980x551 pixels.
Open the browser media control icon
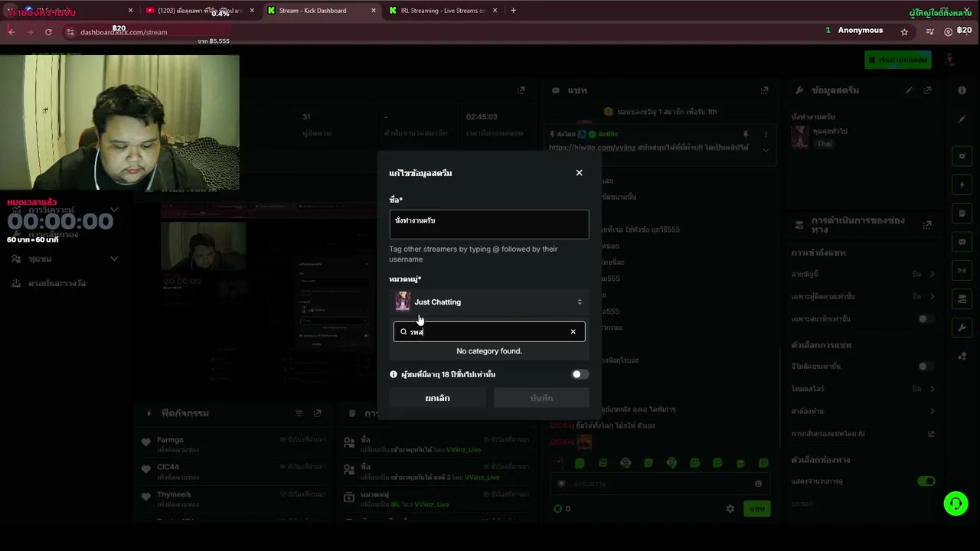930,32
